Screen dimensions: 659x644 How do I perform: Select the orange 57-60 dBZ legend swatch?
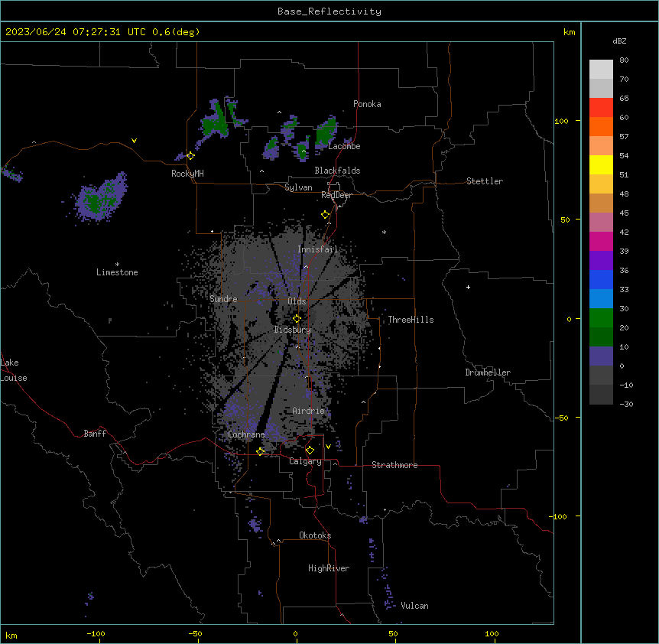(601, 126)
